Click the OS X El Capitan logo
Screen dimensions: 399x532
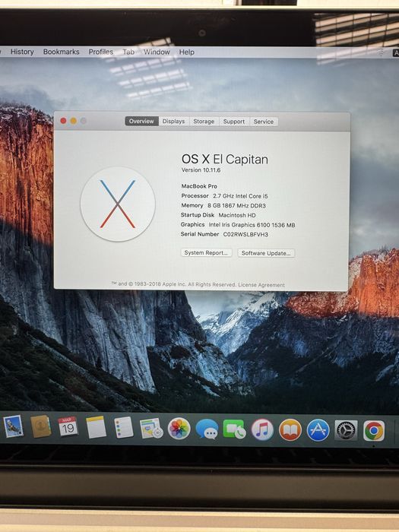(118, 204)
